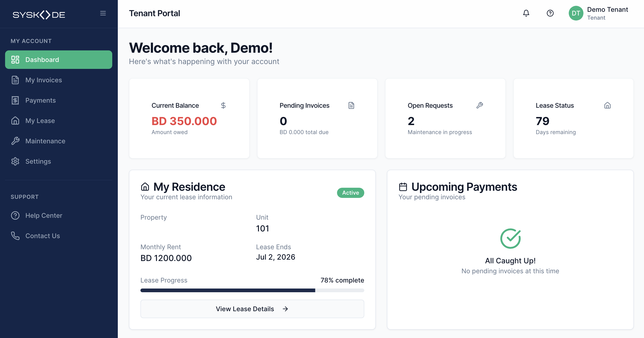Click the document icon on Pending Invoices card
The image size is (644, 338).
point(351,106)
